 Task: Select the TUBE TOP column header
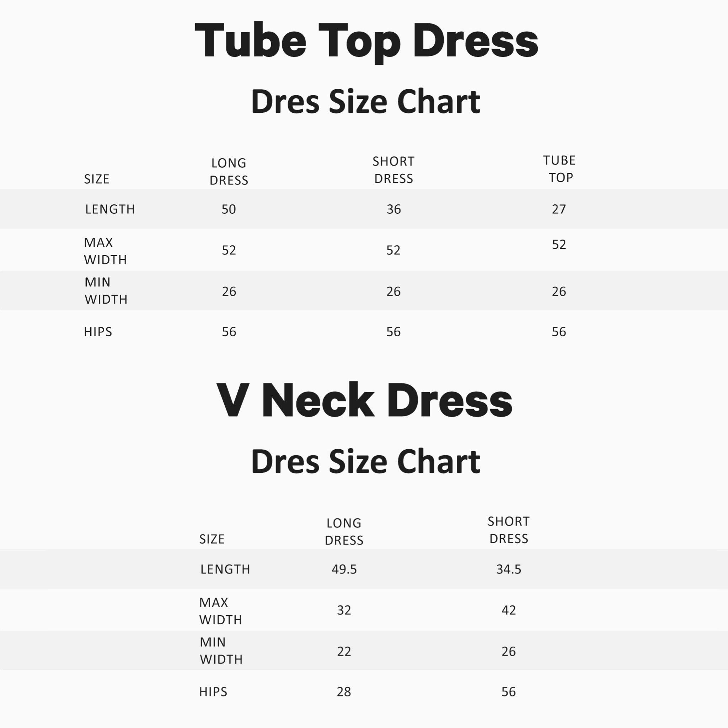559,169
